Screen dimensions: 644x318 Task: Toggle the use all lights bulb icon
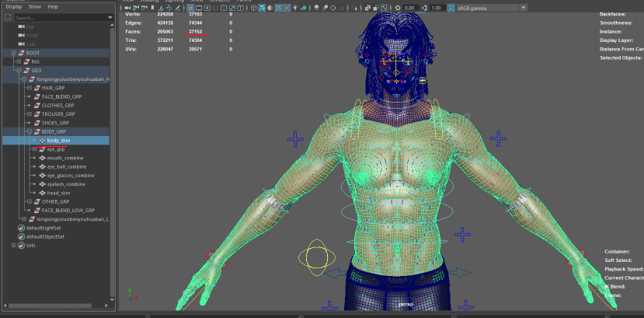[295, 8]
